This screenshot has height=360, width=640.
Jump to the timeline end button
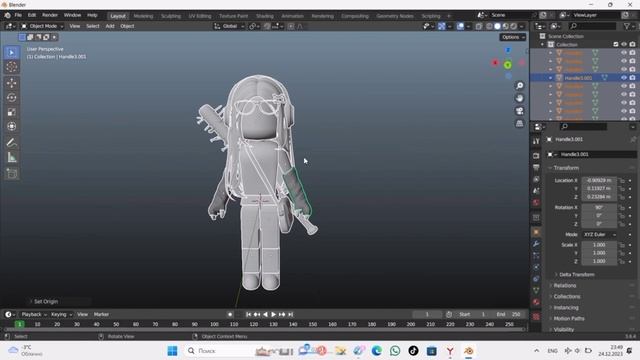(291, 315)
